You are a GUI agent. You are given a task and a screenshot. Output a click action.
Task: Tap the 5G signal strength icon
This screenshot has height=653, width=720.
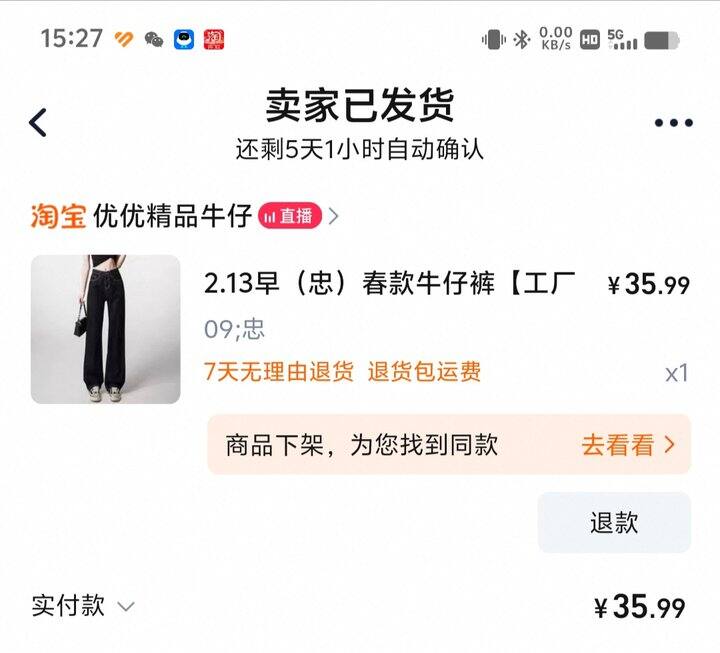tap(622, 39)
